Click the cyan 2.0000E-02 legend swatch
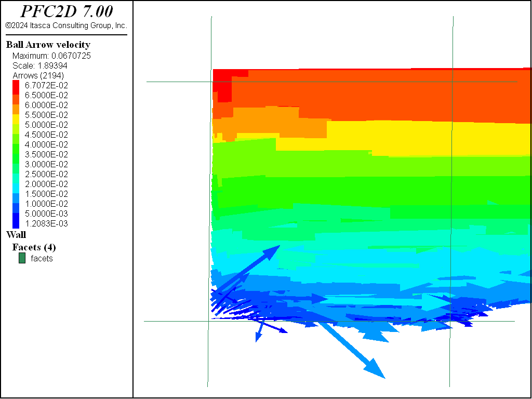This screenshot has width=532, height=399. [16, 184]
